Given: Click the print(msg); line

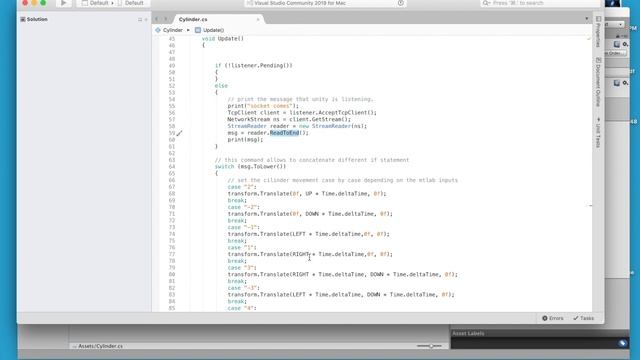Looking at the screenshot, I should point(245,140).
